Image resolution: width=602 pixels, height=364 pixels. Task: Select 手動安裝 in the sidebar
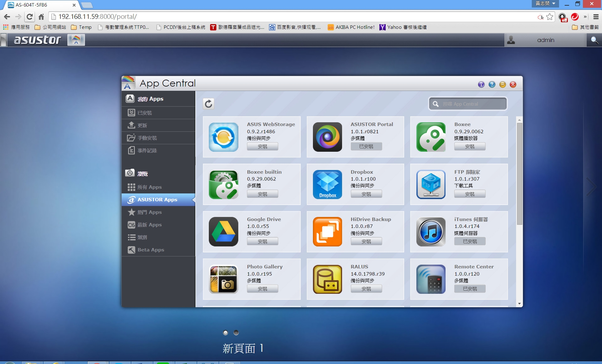[x=158, y=138]
